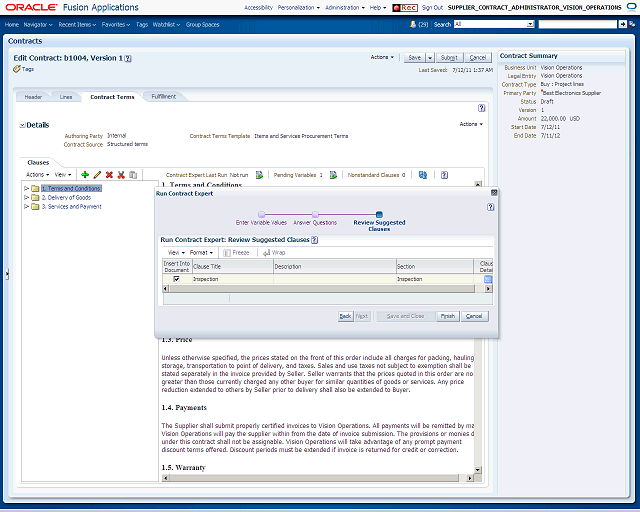Close the Run Contract Expert dialog

click(x=494, y=193)
